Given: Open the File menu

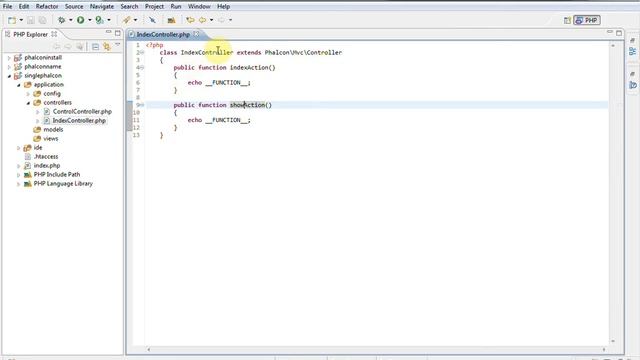Looking at the screenshot, I should pyautogui.click(x=7, y=7).
